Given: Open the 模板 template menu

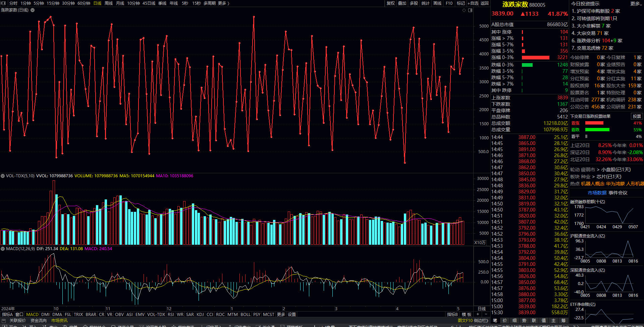Looking at the screenshot, I should 467,315.
